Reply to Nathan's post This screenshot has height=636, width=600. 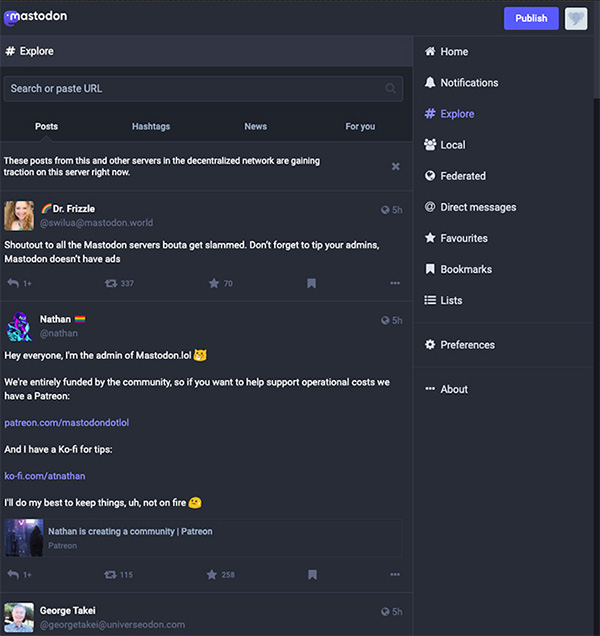(x=19, y=575)
